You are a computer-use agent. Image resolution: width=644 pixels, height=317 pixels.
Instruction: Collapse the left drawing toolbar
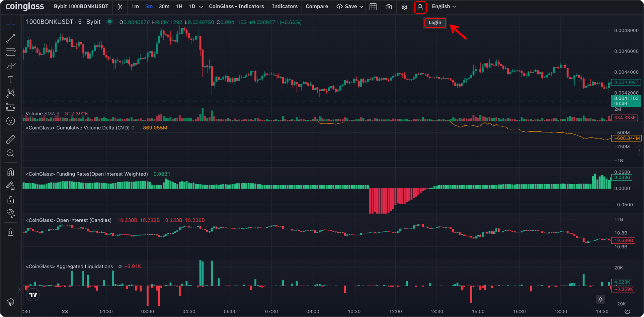(20, 289)
